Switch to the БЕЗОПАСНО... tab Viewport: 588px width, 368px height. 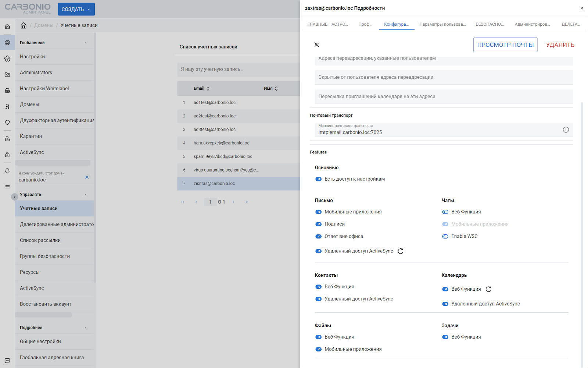coord(490,24)
